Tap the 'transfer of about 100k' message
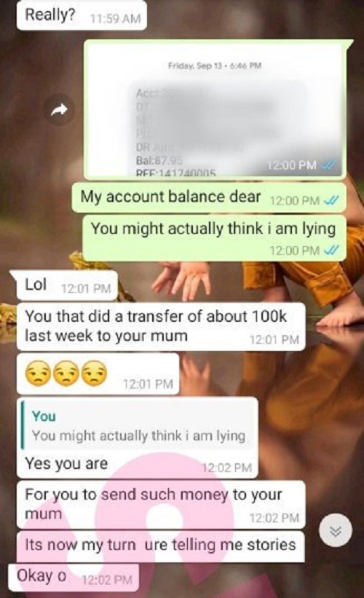This screenshot has width=364, height=598. [161, 327]
